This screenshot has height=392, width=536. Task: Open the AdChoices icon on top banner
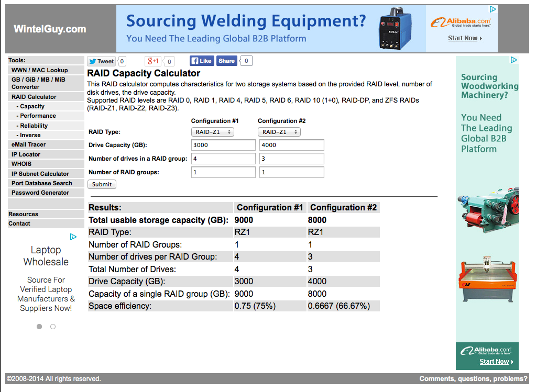coord(493,9)
